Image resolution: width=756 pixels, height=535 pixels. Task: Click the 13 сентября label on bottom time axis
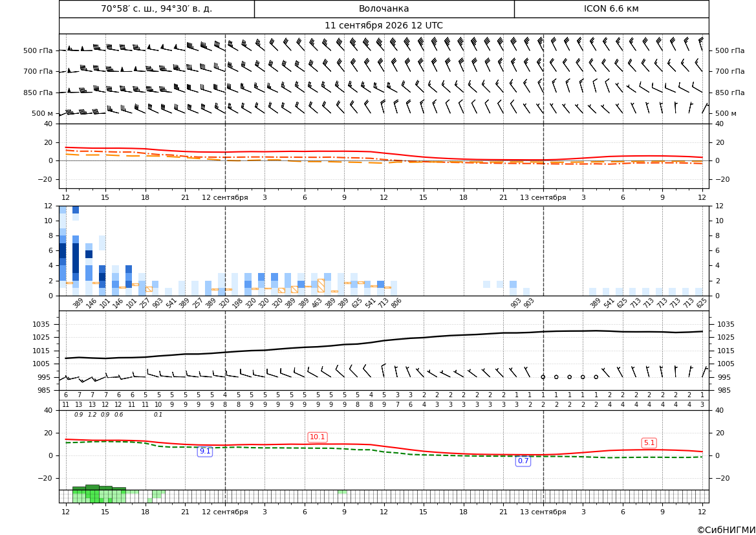(x=543, y=512)
